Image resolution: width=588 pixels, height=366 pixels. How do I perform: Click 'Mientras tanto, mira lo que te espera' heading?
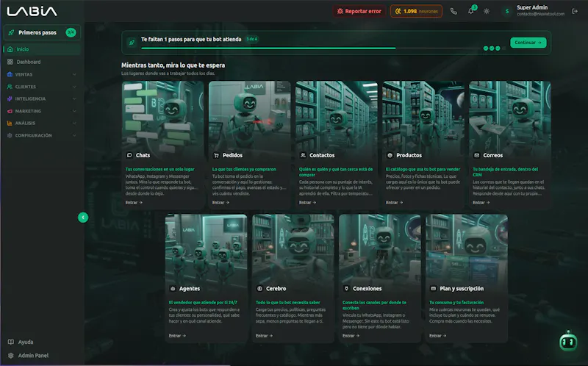coord(173,65)
